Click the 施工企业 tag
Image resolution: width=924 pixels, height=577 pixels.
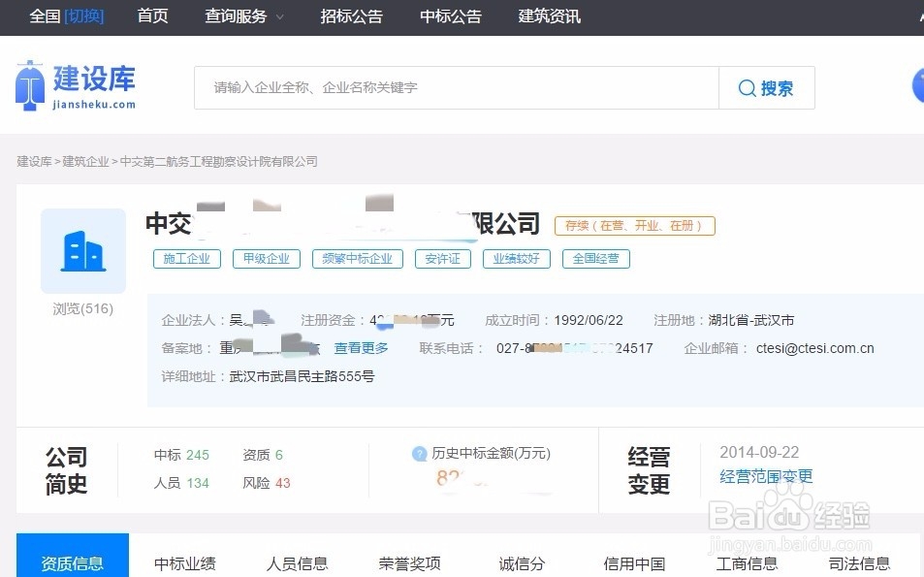point(187,259)
